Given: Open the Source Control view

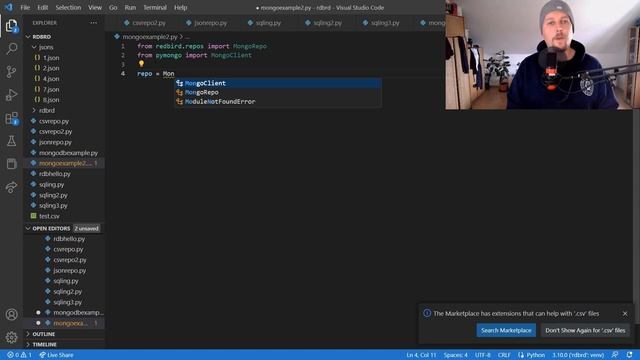Looking at the screenshot, I should click(11, 72).
